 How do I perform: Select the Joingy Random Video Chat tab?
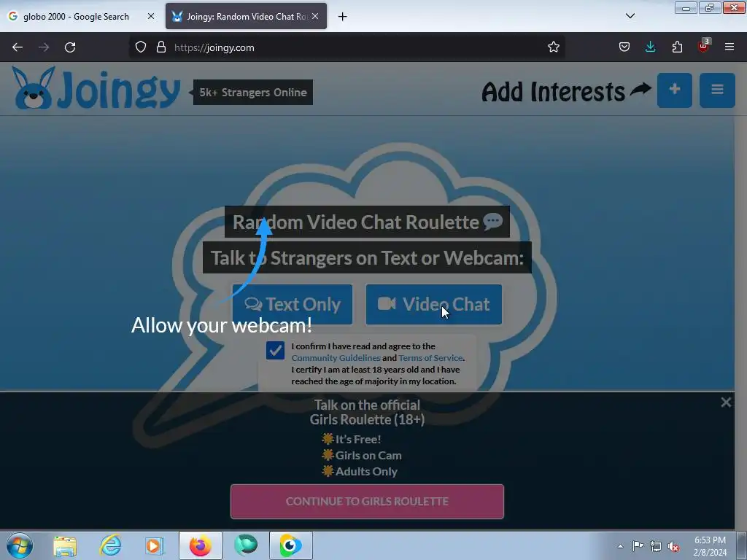[247, 17]
